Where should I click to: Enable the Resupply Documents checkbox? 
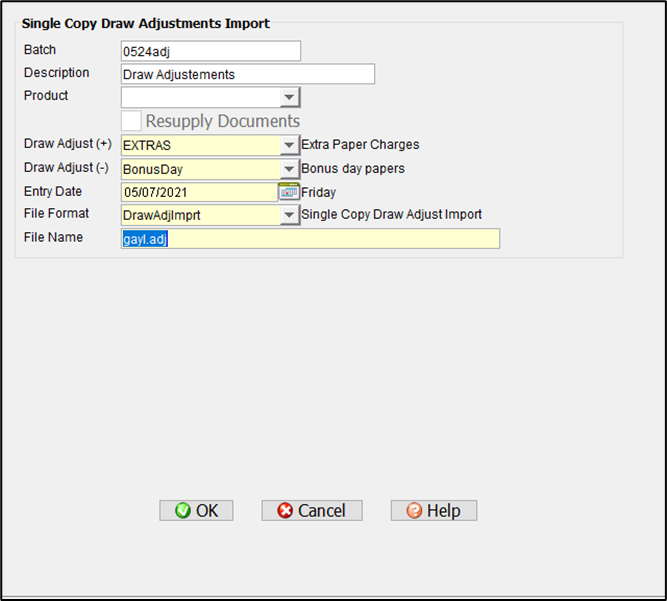(x=131, y=121)
